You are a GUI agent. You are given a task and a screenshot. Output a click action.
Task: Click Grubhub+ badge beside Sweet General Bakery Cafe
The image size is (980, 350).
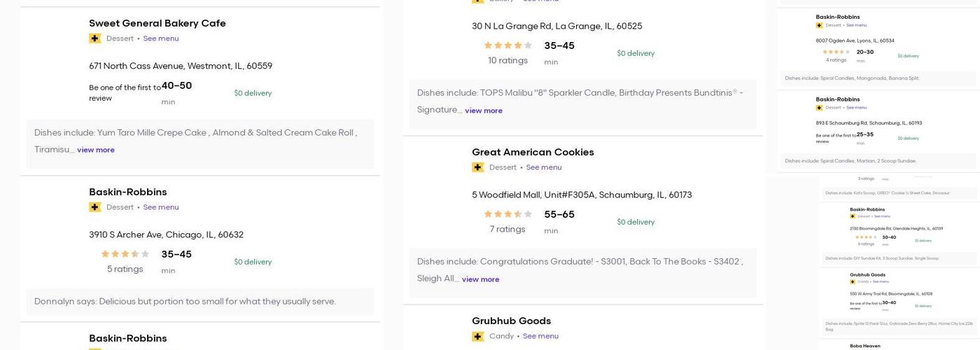click(x=95, y=38)
